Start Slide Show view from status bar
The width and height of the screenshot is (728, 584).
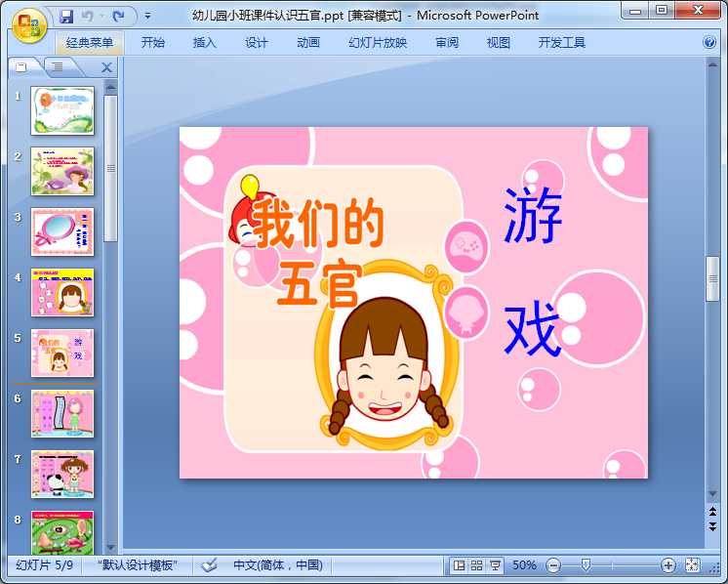point(496,565)
